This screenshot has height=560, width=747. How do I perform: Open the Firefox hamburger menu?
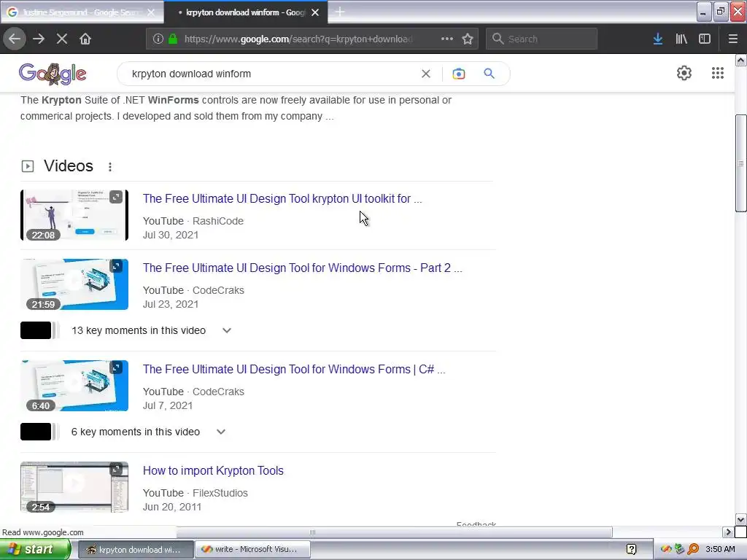tap(733, 39)
